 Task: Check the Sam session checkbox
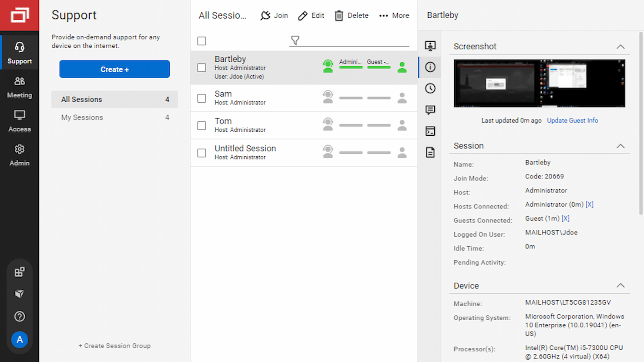point(201,98)
